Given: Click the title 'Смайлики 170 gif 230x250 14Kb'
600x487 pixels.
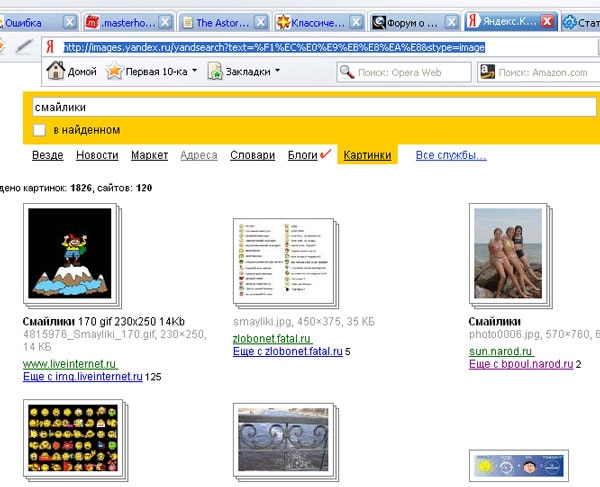Looking at the screenshot, I should click(x=104, y=322).
